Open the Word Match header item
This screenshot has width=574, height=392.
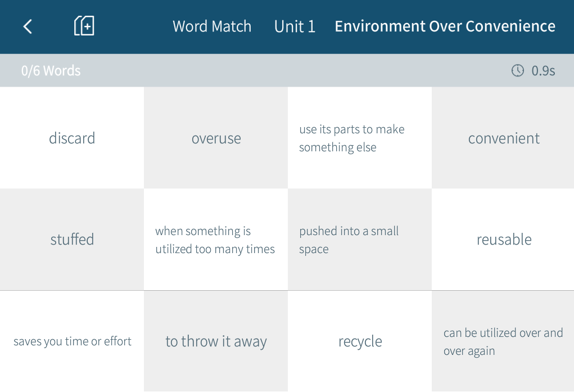pos(211,26)
